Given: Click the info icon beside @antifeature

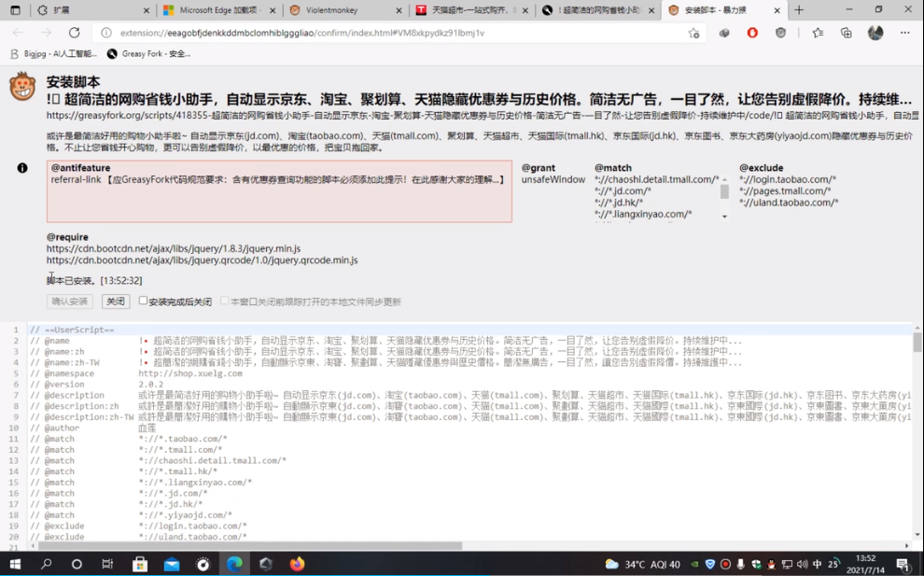Looking at the screenshot, I should click(x=22, y=168).
